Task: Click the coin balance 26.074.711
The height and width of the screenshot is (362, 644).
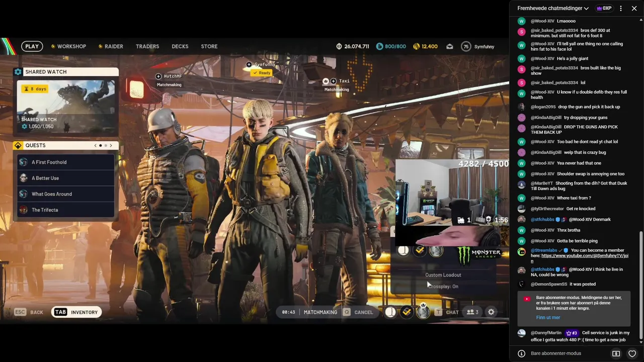Action: coord(353,46)
